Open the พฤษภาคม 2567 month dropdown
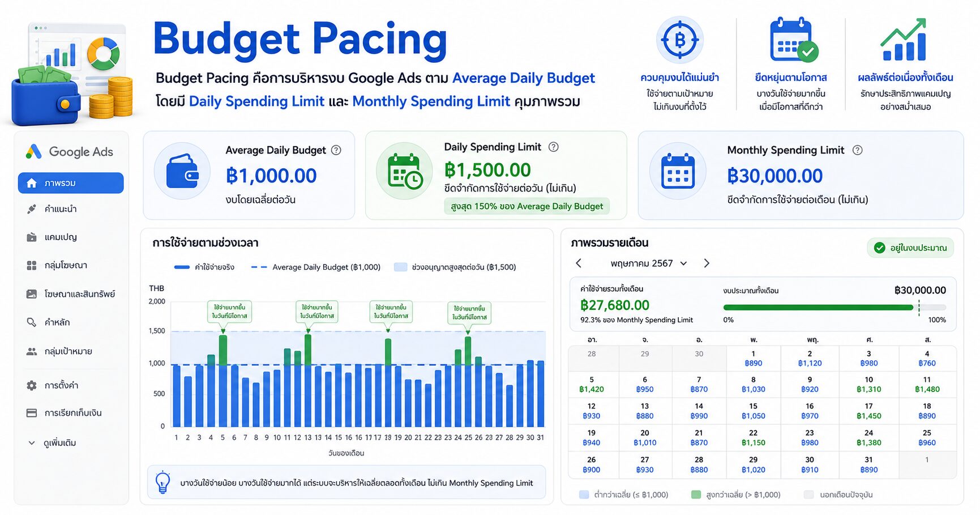 (x=648, y=263)
